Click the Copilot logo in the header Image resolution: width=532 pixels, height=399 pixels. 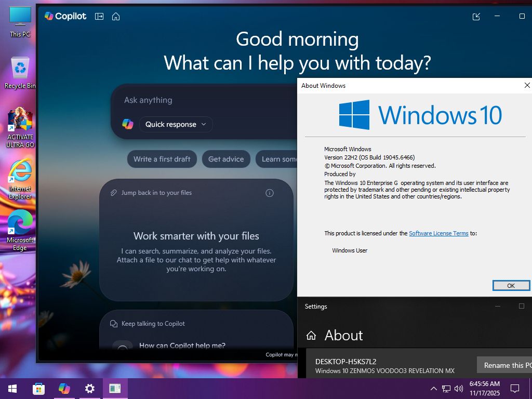pyautogui.click(x=65, y=16)
